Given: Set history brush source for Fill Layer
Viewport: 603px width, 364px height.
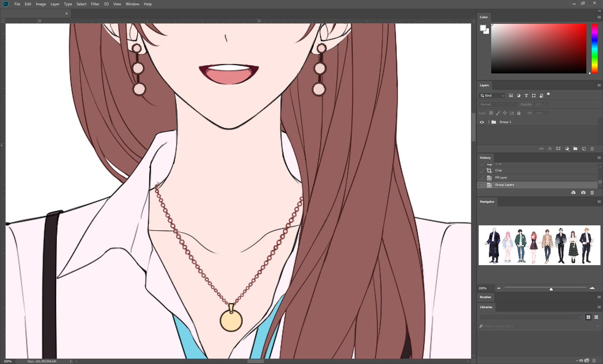Looking at the screenshot, I should [x=481, y=178].
